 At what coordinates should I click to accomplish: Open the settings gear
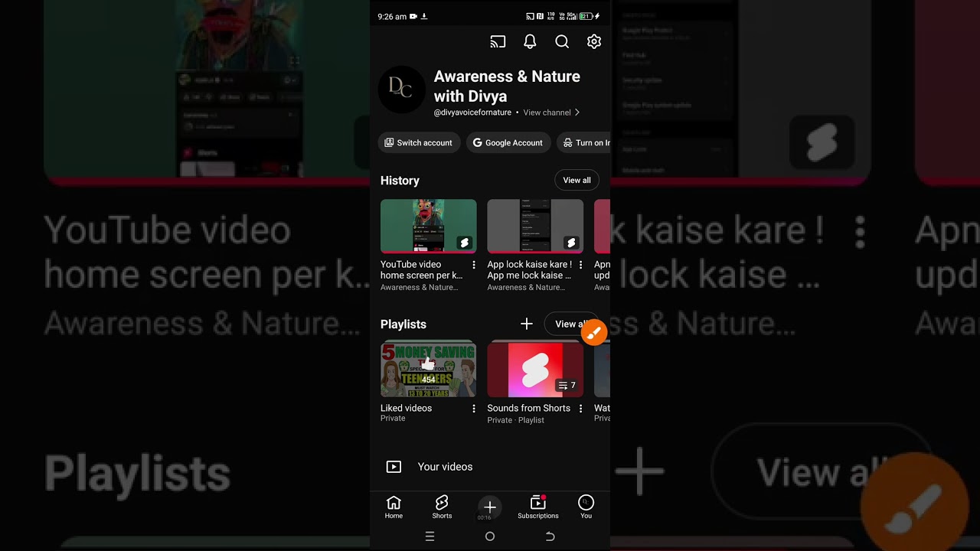click(594, 42)
